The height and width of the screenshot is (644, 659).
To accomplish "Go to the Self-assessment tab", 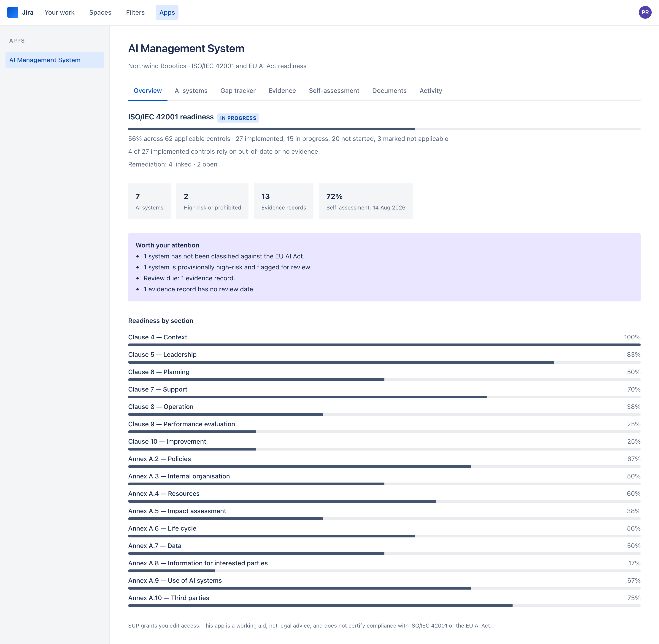I will (334, 91).
